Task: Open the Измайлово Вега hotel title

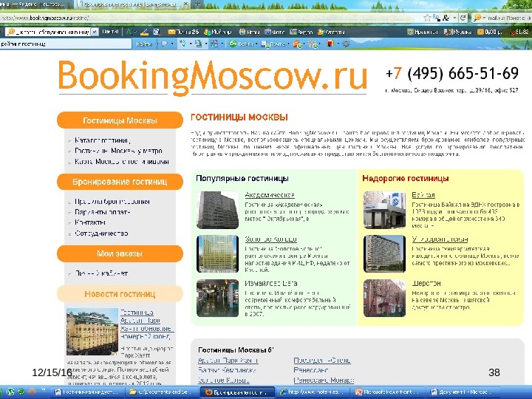Action: [271, 283]
